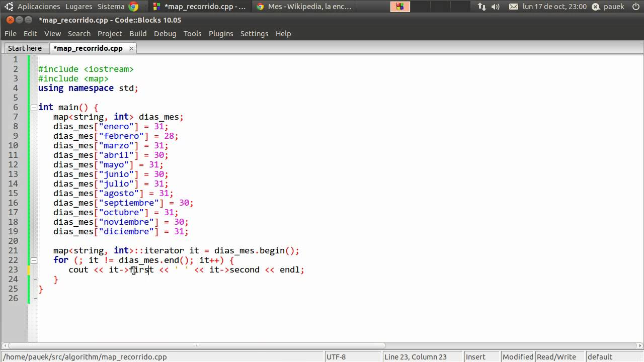Click the "junio" string literal
The height and width of the screenshot is (362, 644).
(x=116, y=174)
